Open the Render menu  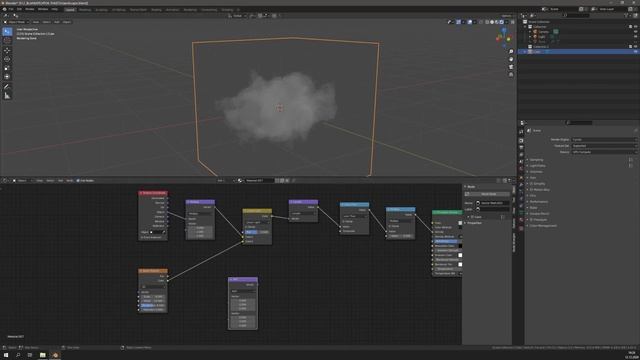point(30,9)
